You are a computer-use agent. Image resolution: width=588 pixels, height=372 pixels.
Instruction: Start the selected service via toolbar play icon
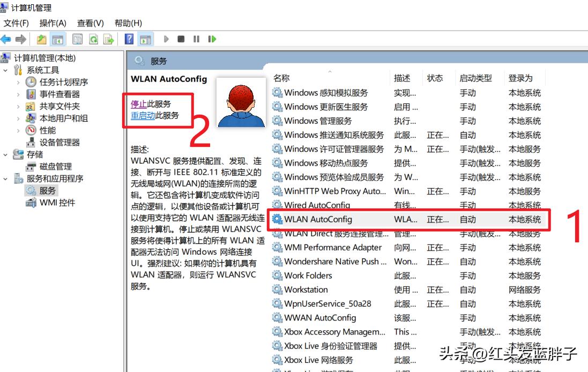tap(167, 39)
